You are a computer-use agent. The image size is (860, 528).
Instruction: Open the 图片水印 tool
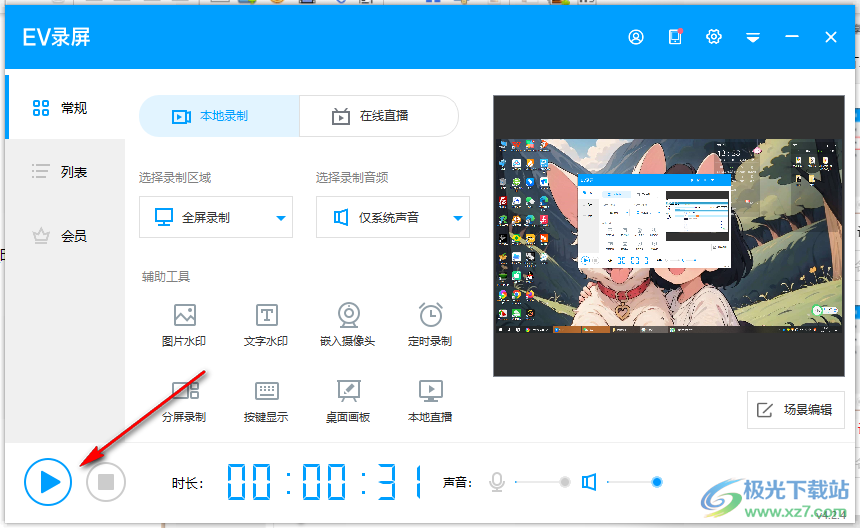pos(184,325)
